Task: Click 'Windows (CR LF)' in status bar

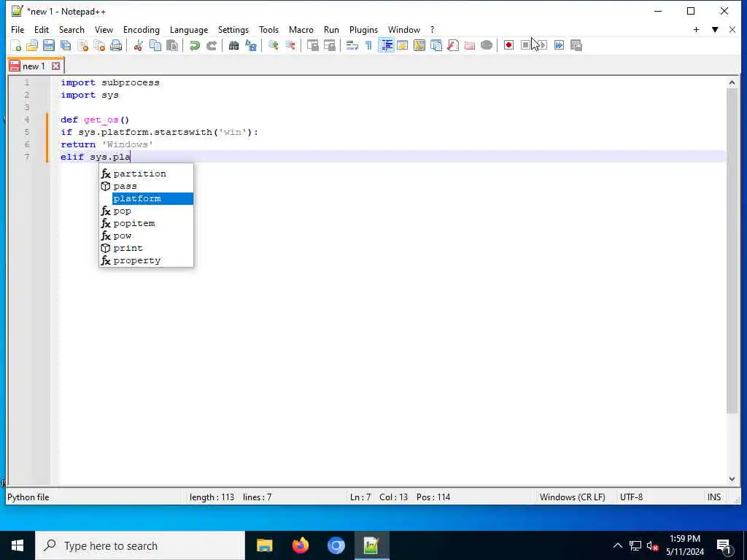Action: click(x=572, y=497)
